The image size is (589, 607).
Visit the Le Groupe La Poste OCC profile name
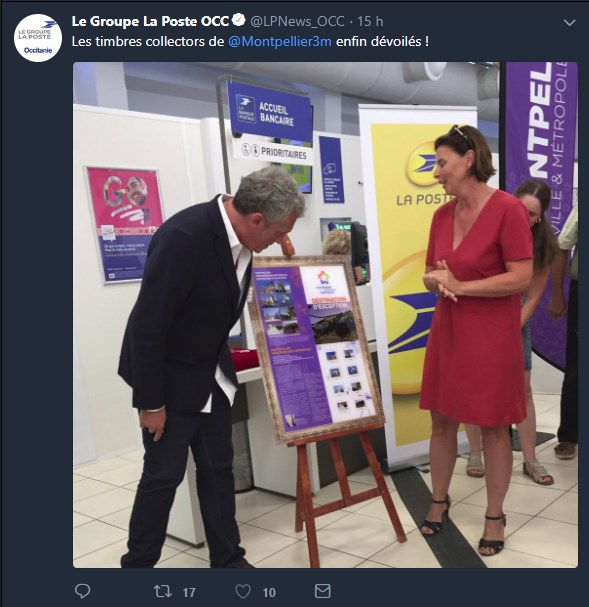[x=151, y=21]
